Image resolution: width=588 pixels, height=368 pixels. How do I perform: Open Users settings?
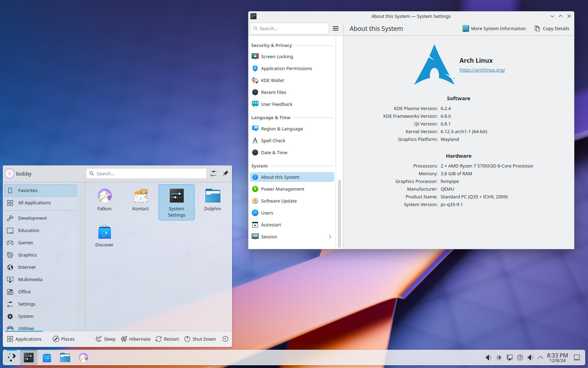pyautogui.click(x=292, y=213)
